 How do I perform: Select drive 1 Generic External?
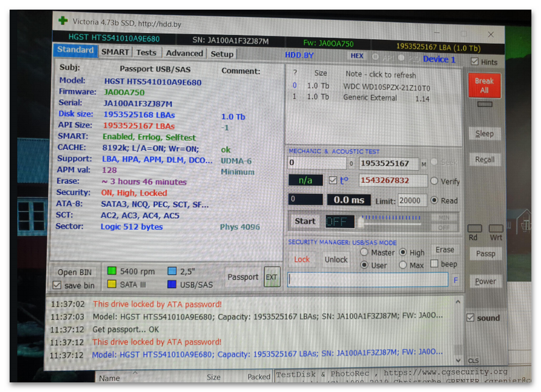coord(361,97)
